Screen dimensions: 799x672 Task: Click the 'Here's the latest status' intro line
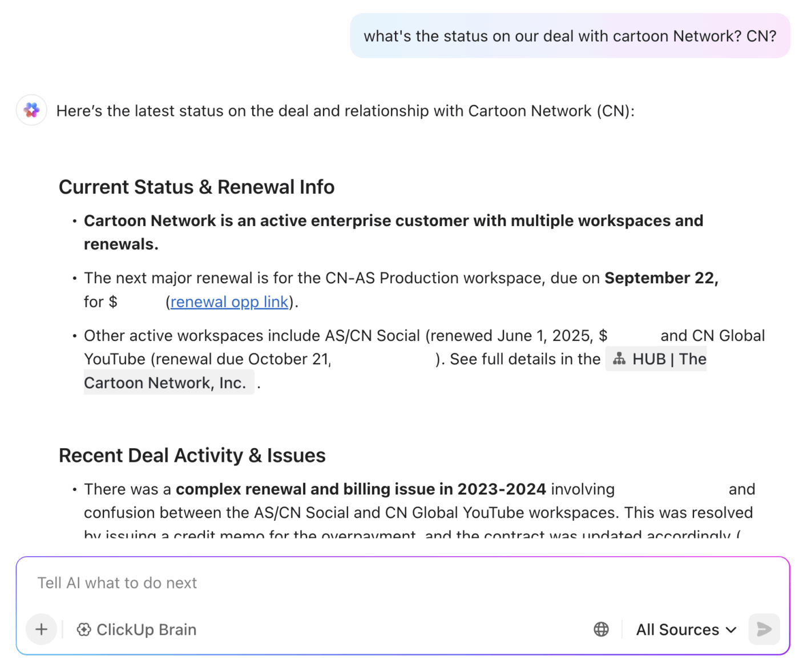pyautogui.click(x=345, y=111)
